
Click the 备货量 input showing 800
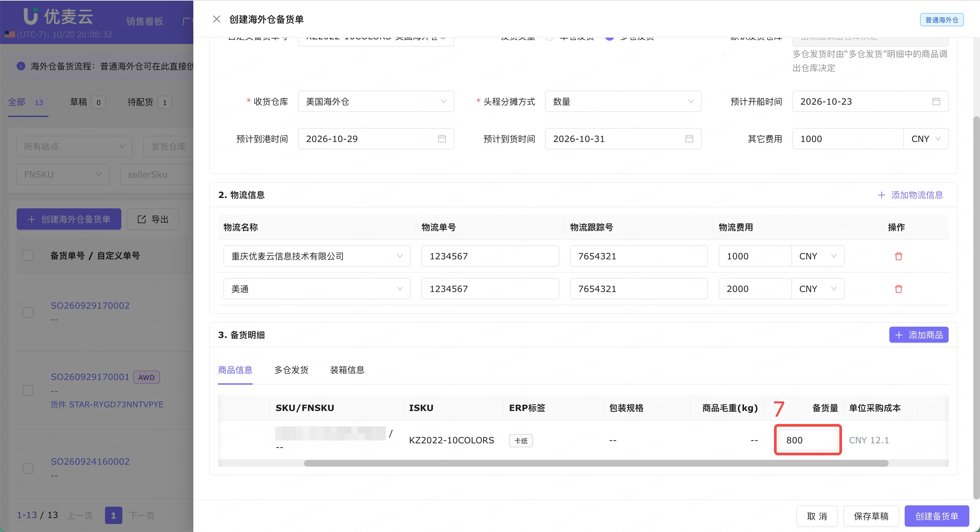808,440
